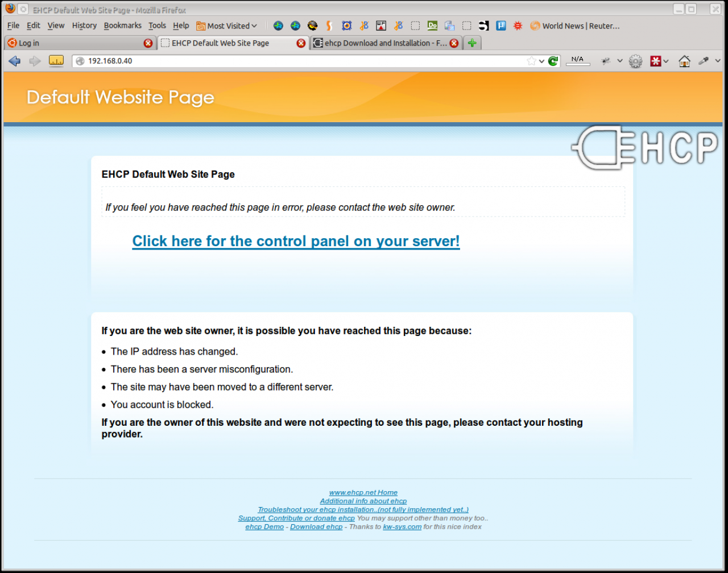Open the WF bookmark icon
The height and width of the screenshot is (573, 728).
(x=381, y=26)
